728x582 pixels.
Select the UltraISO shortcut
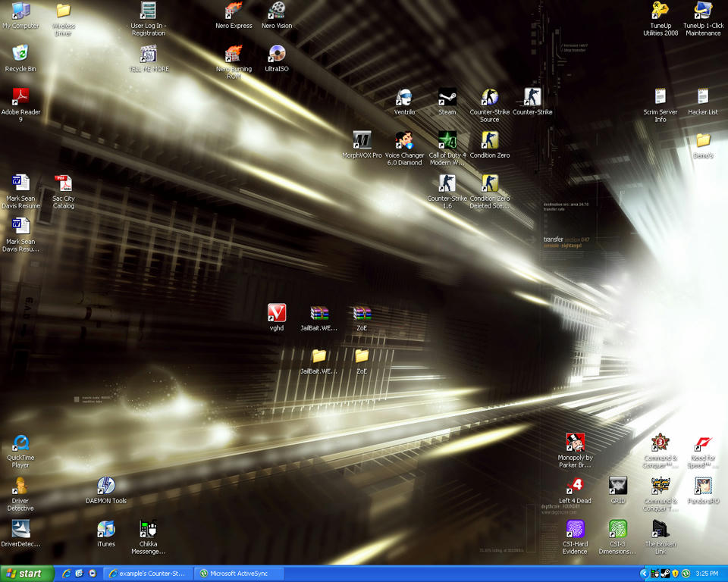click(277, 59)
